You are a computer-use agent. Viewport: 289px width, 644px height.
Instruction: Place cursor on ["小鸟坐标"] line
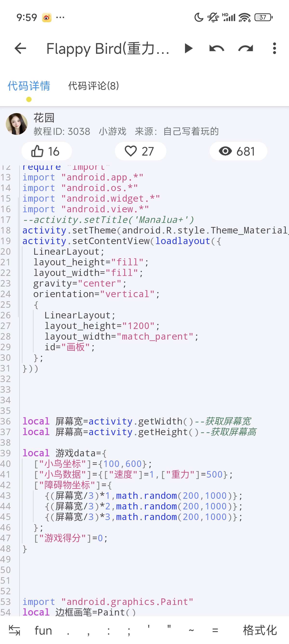[92, 464]
